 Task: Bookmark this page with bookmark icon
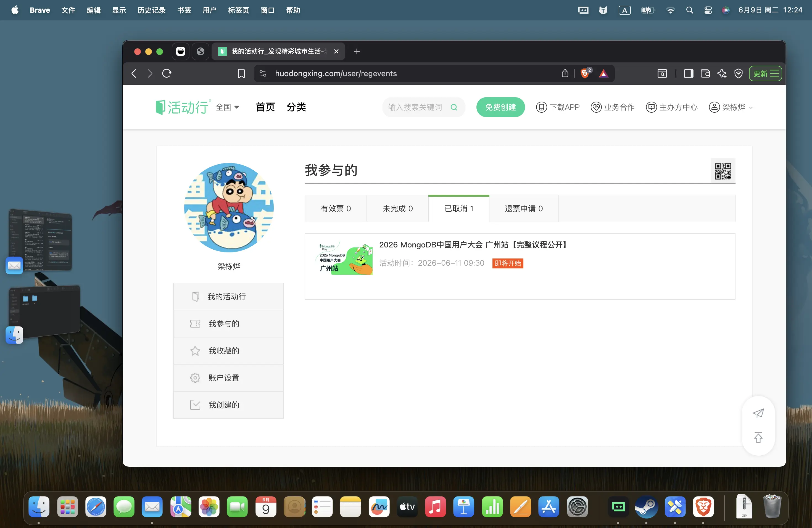coord(241,73)
